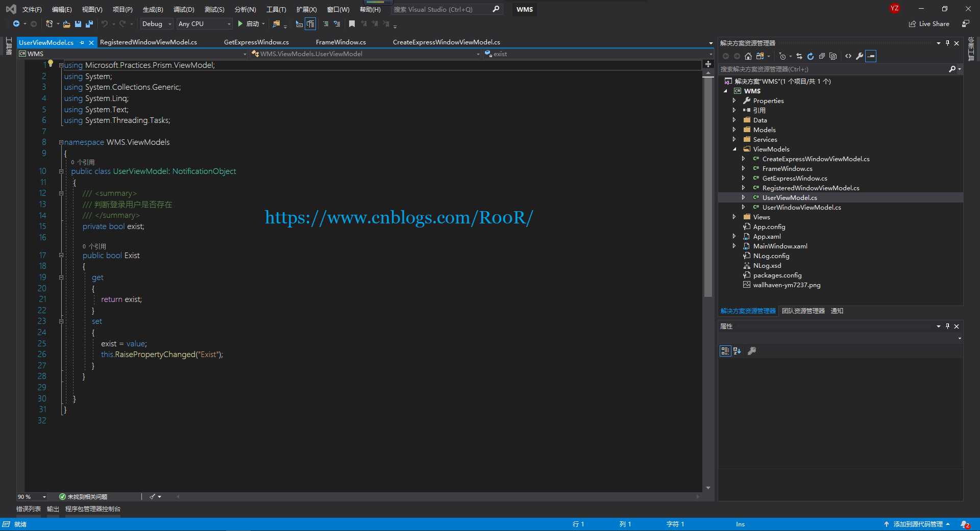This screenshot has height=531, width=980.
Task: Click the Home icon in Solution Explorer
Action: (x=748, y=56)
